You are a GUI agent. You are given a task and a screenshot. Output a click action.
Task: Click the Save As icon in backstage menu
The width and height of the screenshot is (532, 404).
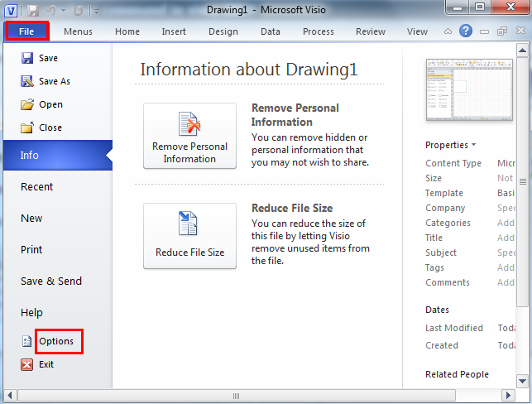(x=27, y=81)
